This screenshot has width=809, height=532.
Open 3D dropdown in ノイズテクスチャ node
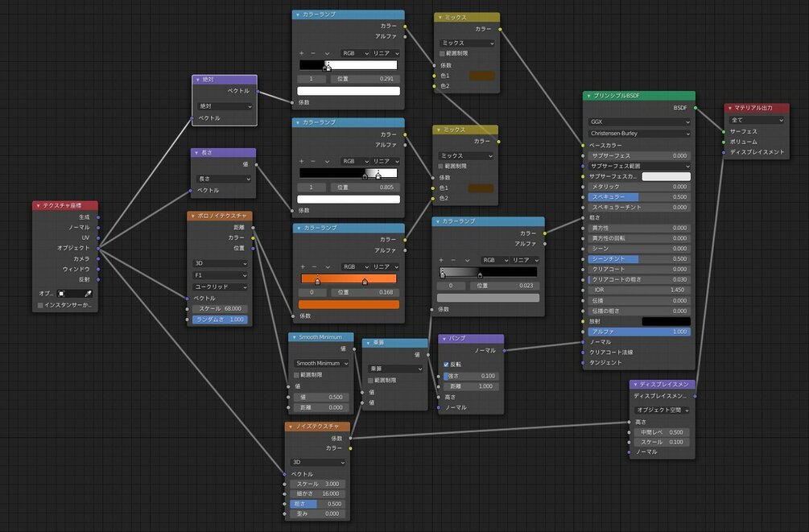(x=318, y=462)
